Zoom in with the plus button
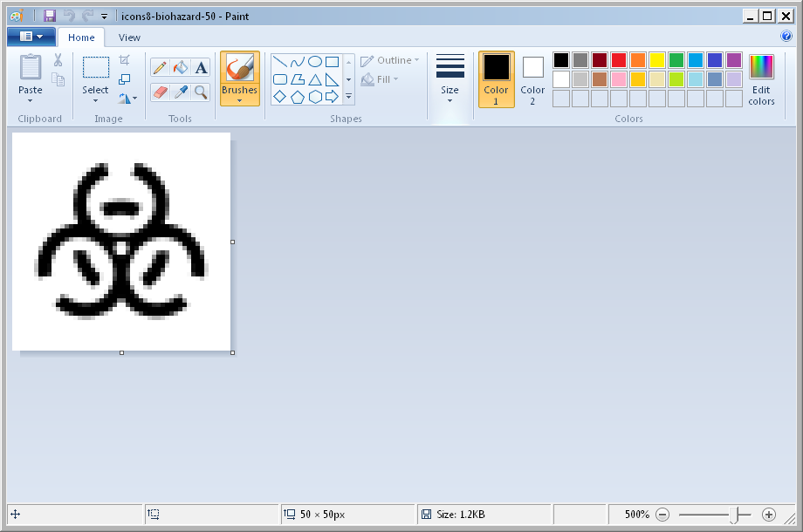 pos(769,515)
